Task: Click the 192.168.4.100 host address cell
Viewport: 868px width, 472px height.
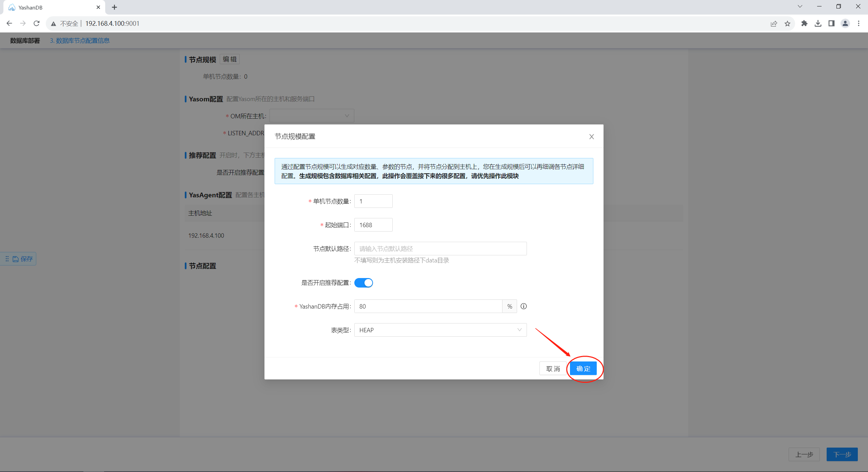Action: [206, 235]
